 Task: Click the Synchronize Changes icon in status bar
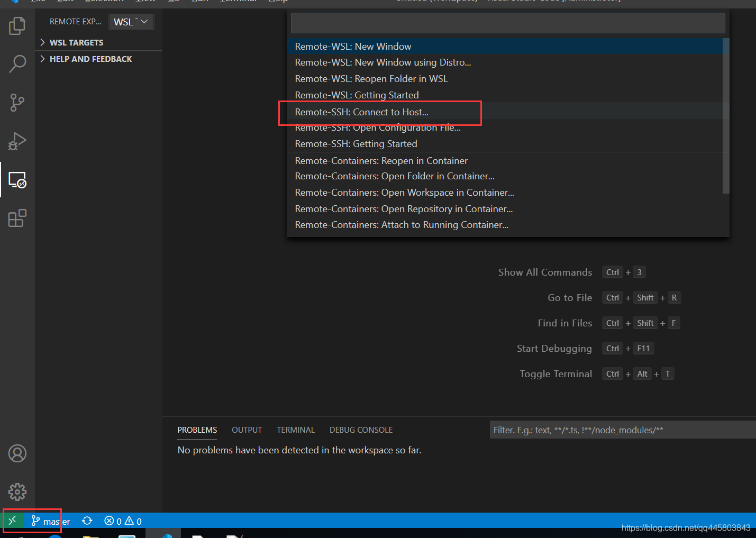tap(87, 521)
